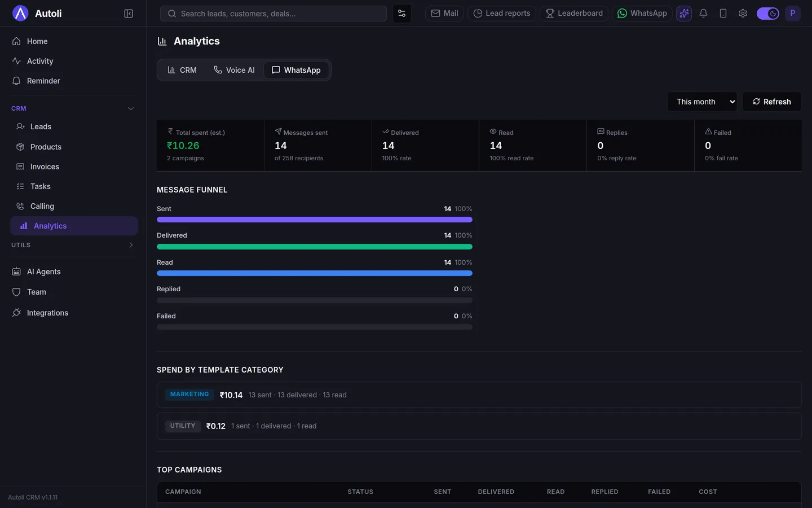The height and width of the screenshot is (508, 812).
Task: Open Team in sidebar
Action: [74, 292]
